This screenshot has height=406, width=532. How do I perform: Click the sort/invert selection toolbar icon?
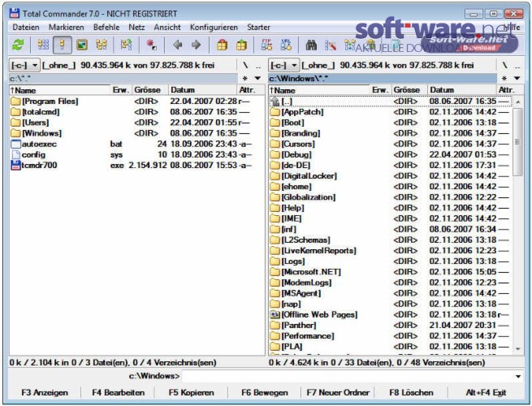click(126, 45)
